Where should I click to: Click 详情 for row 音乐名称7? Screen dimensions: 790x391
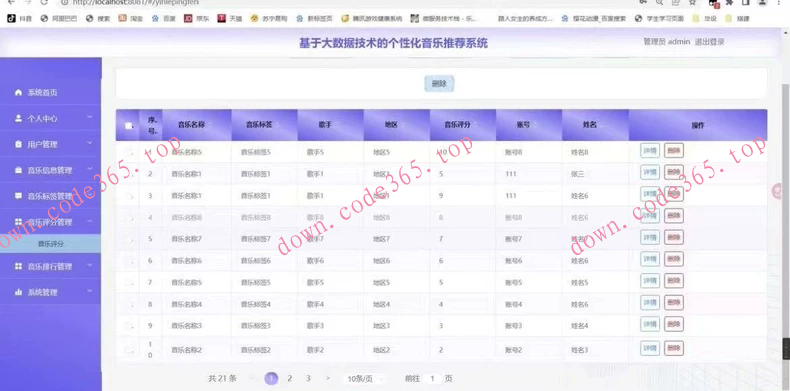pyautogui.click(x=650, y=238)
